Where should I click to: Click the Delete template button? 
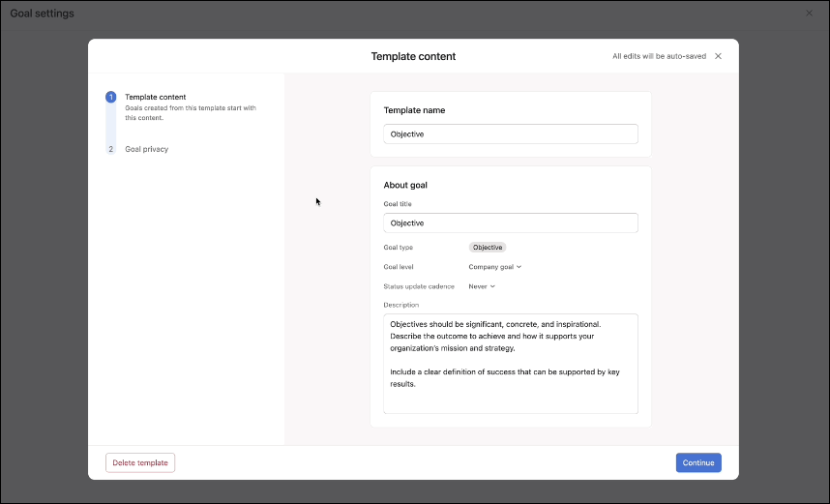pos(140,462)
